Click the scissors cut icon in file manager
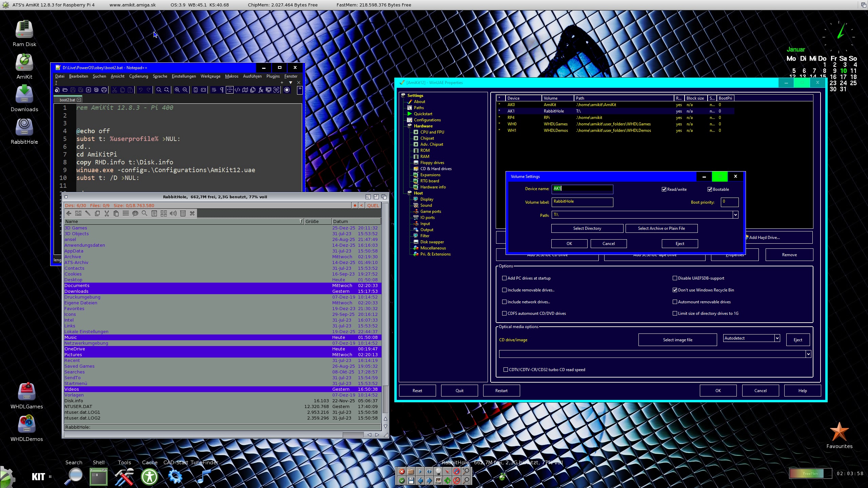Image resolution: width=868 pixels, height=488 pixels. [107, 213]
